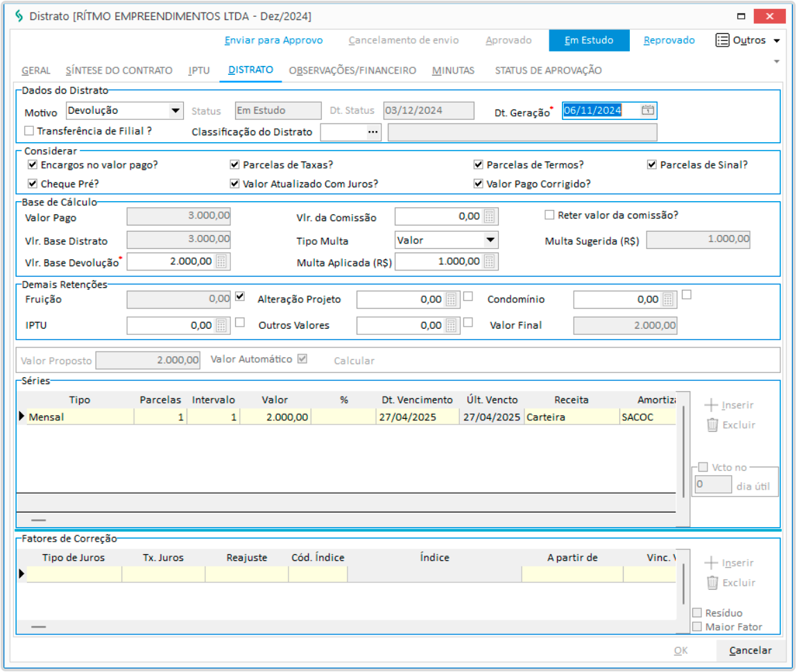Open the Dt. Geração calendar picker
The width and height of the screenshot is (797, 672).
point(647,110)
